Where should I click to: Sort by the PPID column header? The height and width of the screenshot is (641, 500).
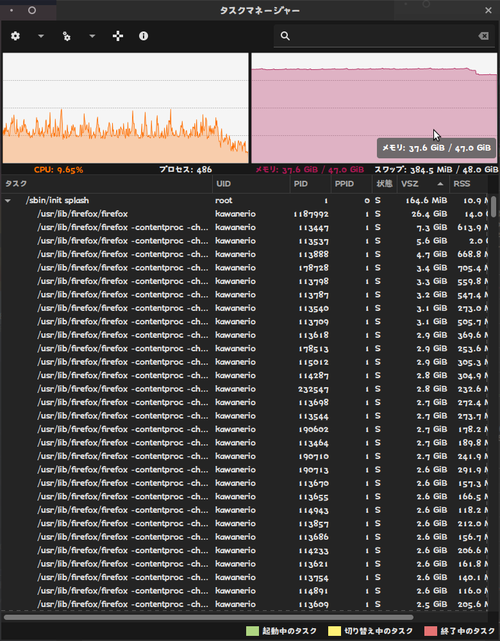pos(351,184)
